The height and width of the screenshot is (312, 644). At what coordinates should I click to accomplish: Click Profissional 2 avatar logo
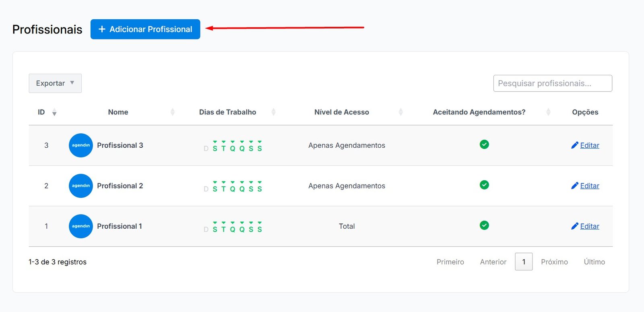(81, 186)
